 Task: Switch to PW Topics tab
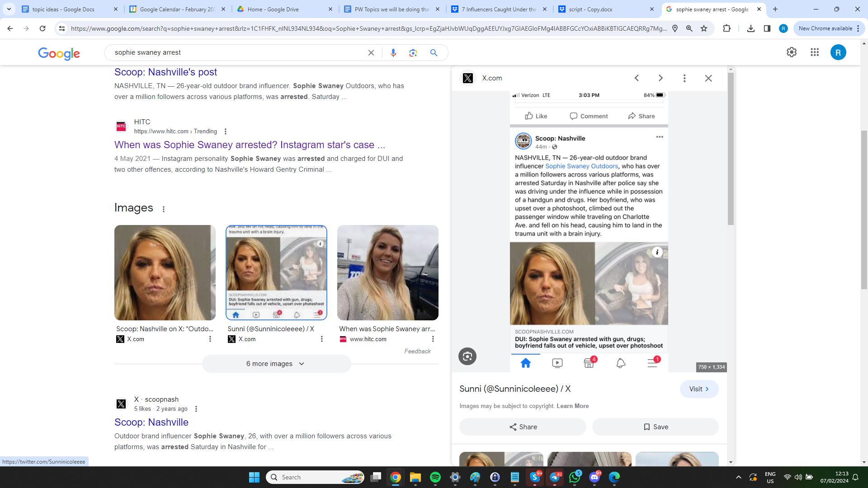(x=392, y=9)
